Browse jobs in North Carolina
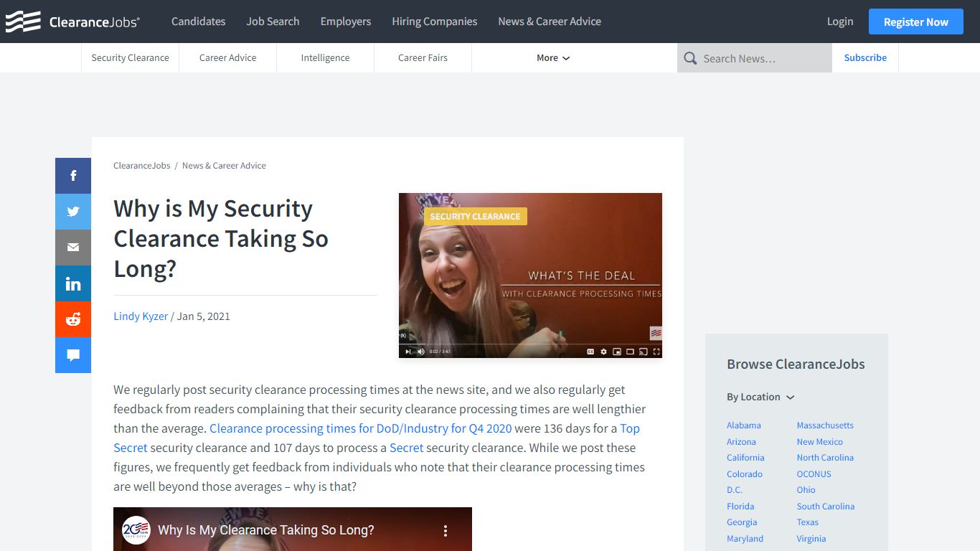Image resolution: width=980 pixels, height=551 pixels. click(825, 458)
